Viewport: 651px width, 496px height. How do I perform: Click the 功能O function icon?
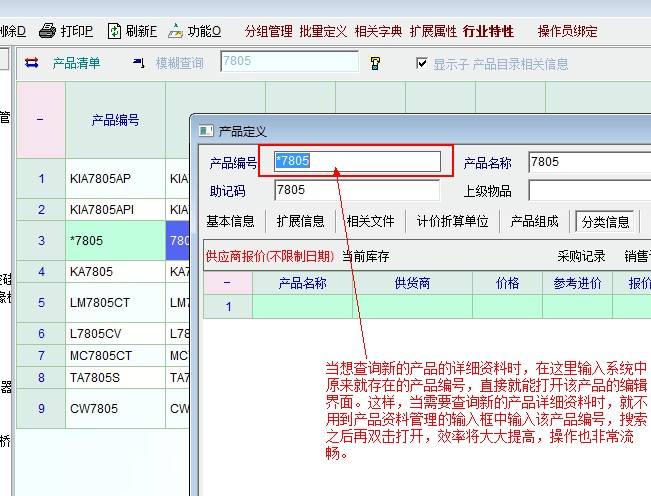[176, 31]
